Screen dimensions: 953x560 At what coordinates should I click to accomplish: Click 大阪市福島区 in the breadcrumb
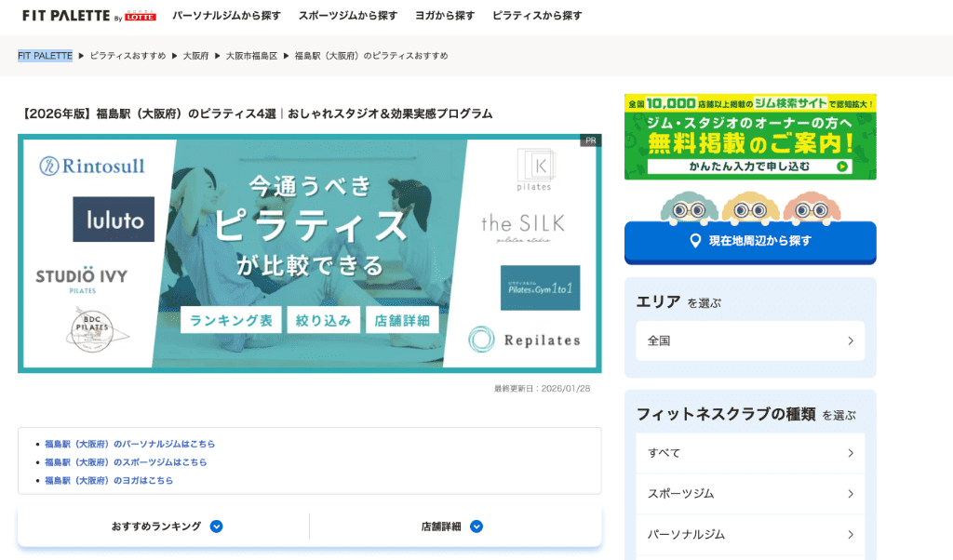[x=251, y=56]
